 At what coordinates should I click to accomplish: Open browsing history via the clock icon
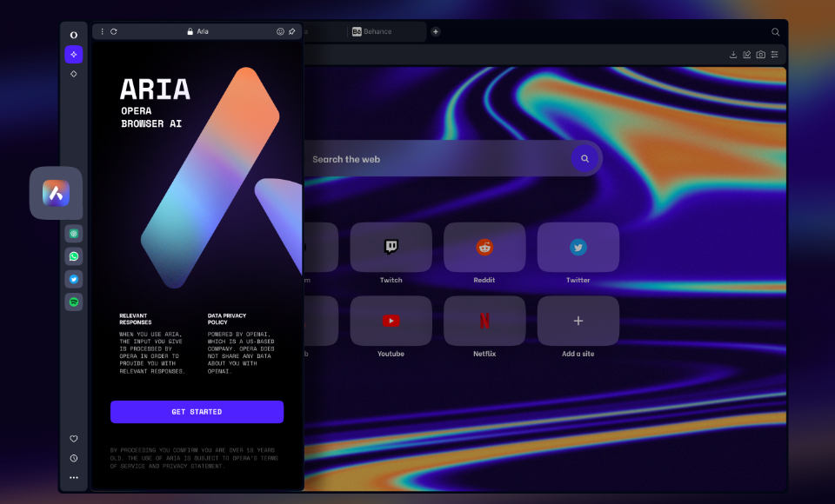(73, 458)
